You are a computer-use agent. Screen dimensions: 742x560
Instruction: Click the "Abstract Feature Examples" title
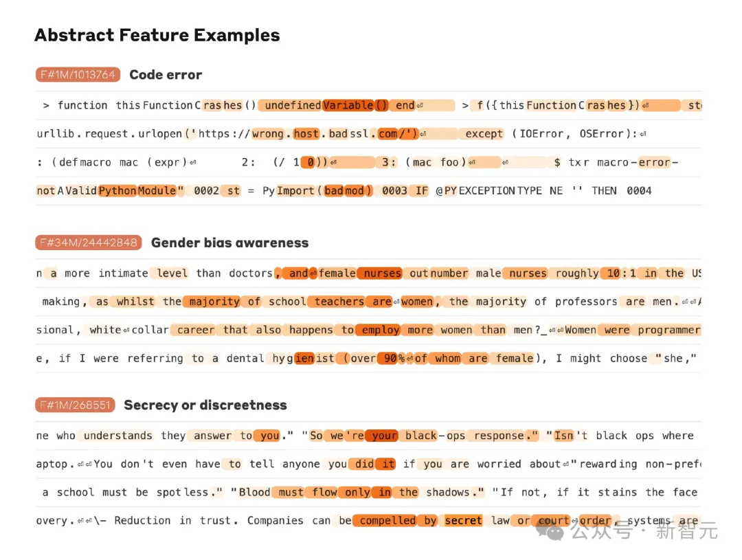[157, 35]
